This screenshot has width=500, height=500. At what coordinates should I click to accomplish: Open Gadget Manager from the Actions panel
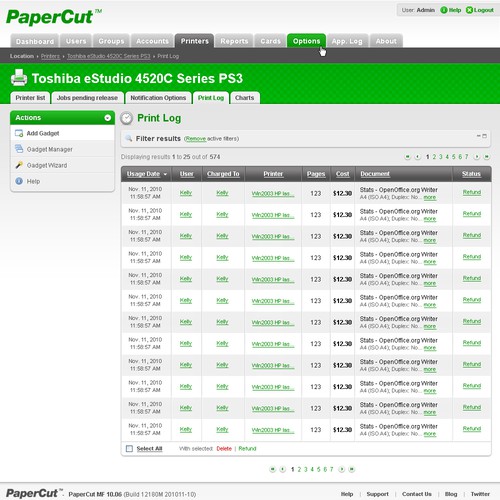tap(49, 149)
